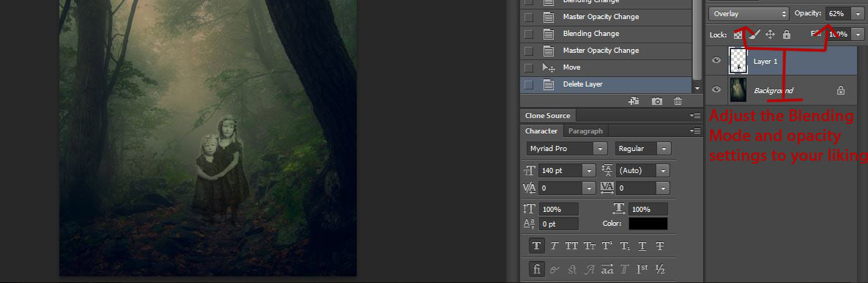Open the Myriad Pro font family dropdown

click(600, 148)
